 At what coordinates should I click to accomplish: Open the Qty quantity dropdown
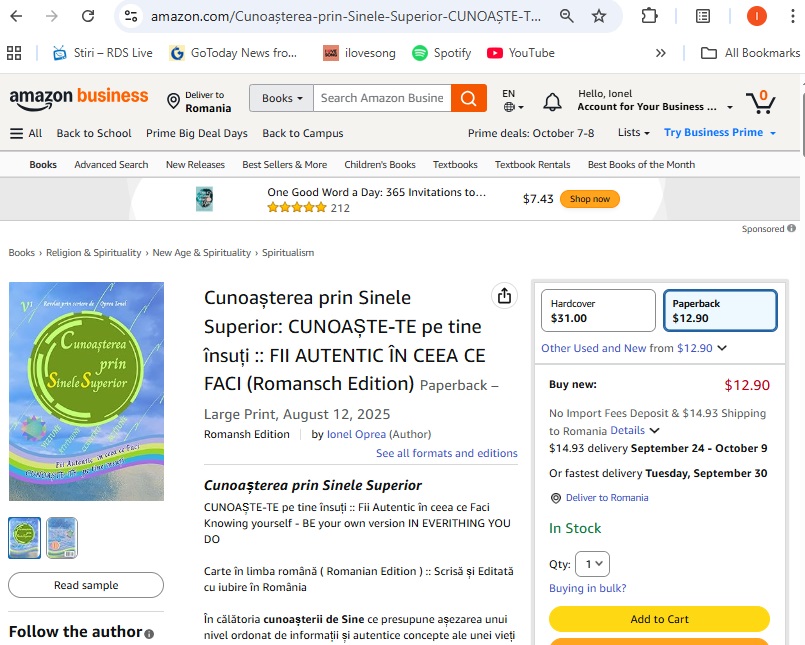pyautogui.click(x=592, y=564)
